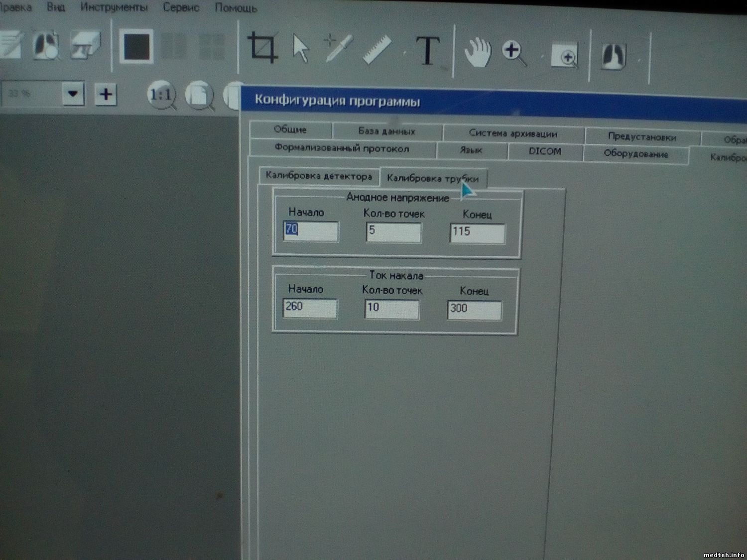Screen dimensions: 747x560
Task: Select the hand pan tool
Action: point(477,52)
